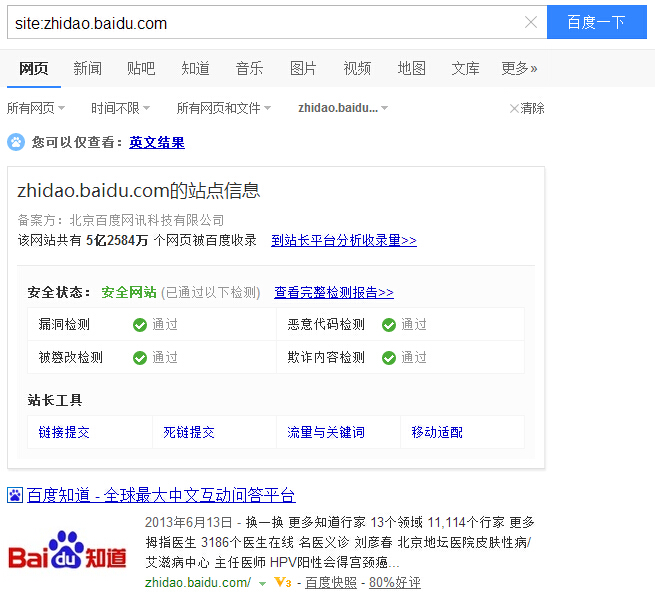
Task: Click the green URL zhidao.baidu.com/
Action: pos(198,582)
